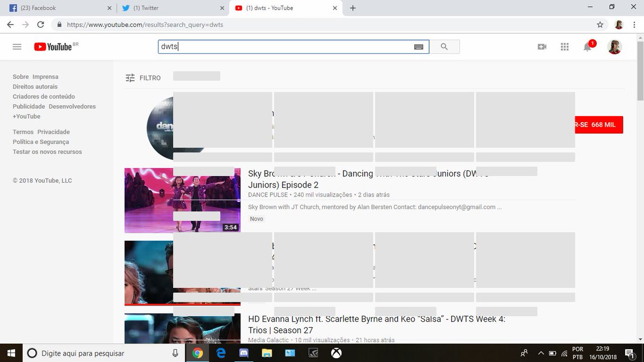
Task: Click the red subscribe 668 MIL button
Action: tap(599, 125)
